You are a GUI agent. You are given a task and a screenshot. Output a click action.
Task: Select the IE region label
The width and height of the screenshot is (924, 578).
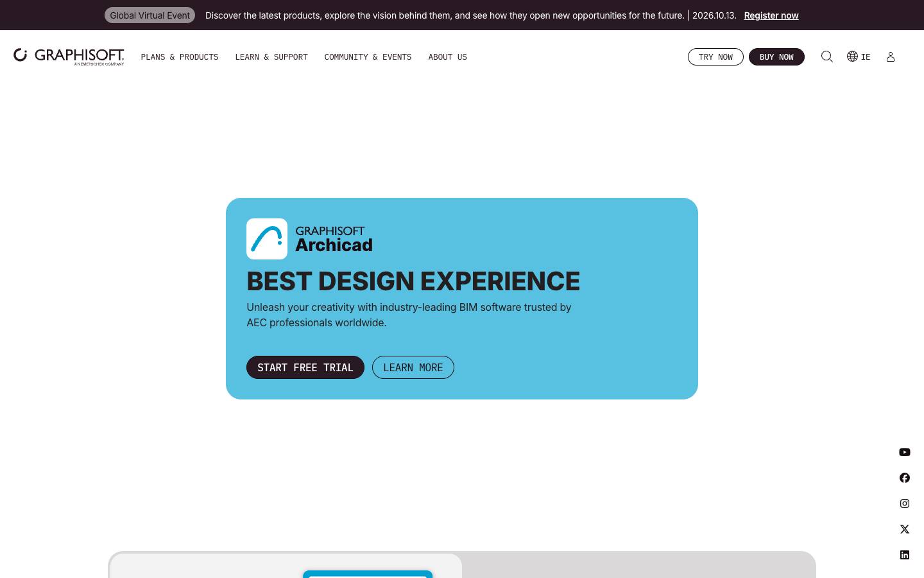866,57
